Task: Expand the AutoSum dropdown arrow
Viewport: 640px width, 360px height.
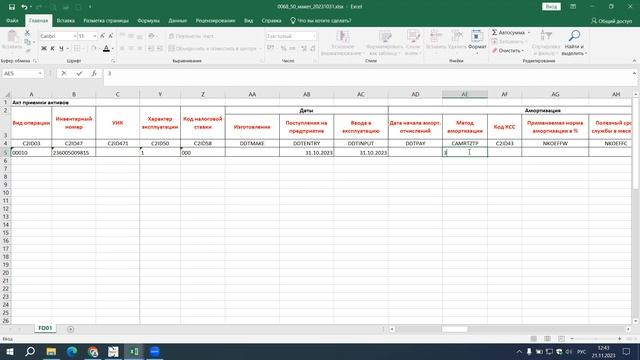Action: tap(529, 32)
